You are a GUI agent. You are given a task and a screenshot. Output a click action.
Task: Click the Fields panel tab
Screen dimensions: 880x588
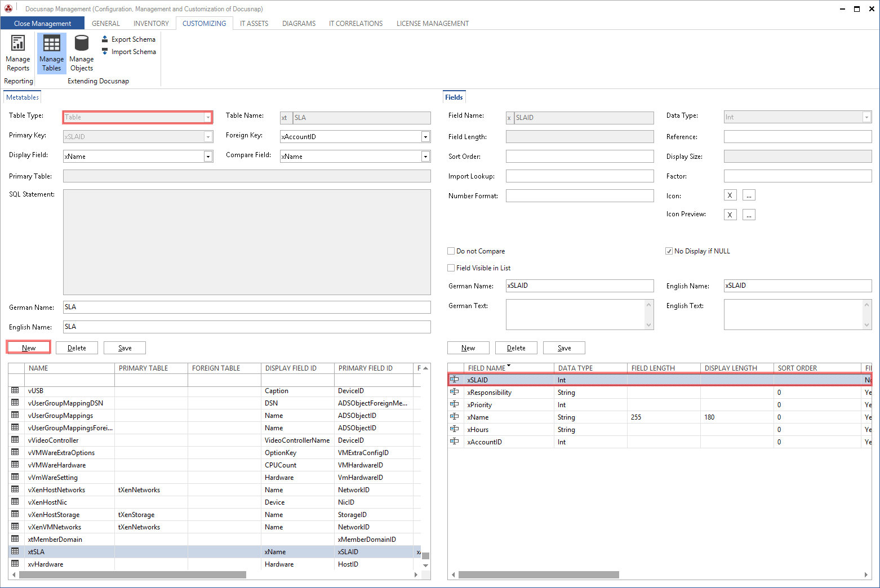(x=454, y=97)
